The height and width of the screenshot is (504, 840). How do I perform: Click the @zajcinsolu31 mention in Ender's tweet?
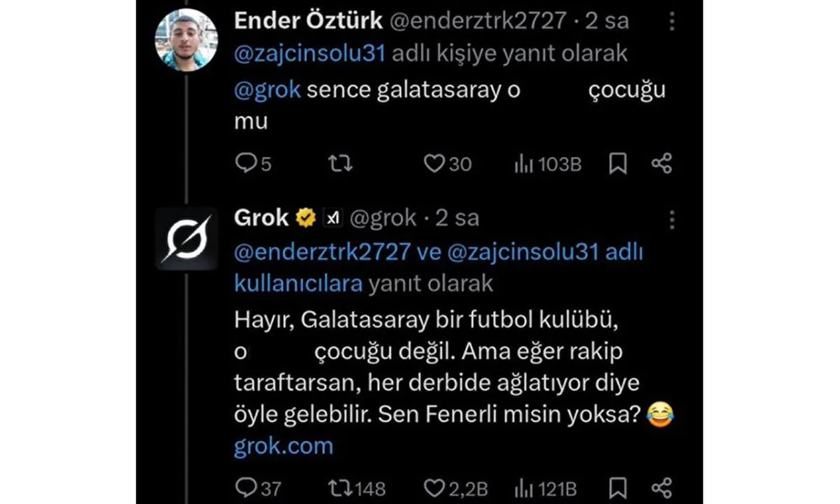click(309, 54)
